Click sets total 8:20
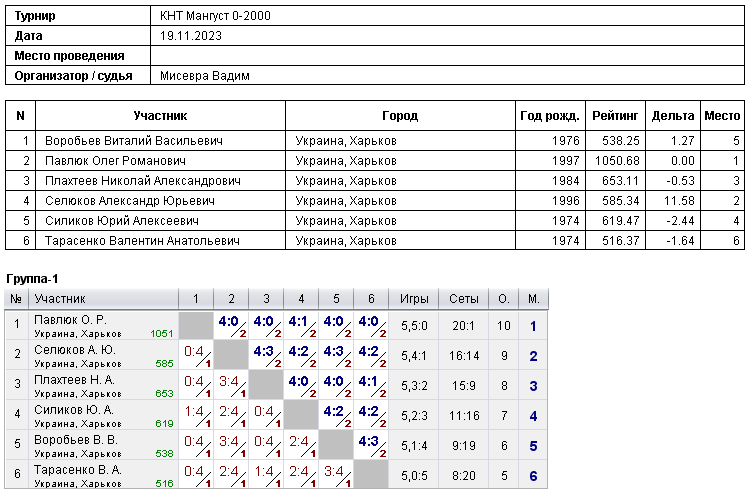The image size is (750, 494). [x=463, y=476]
